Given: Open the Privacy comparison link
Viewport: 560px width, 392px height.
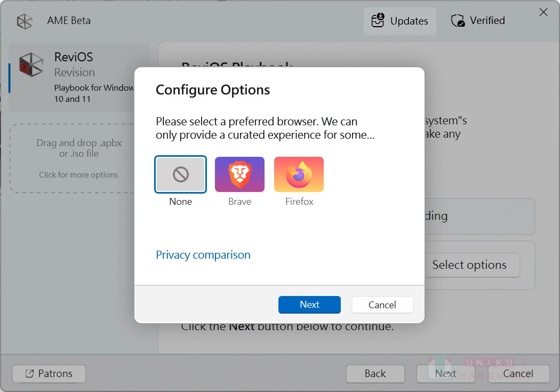Looking at the screenshot, I should point(203,255).
